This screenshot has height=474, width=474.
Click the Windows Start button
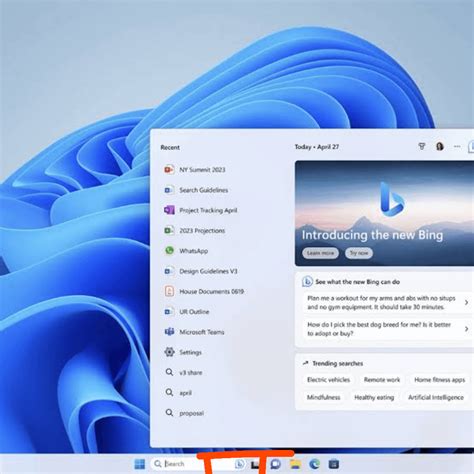coord(140,464)
